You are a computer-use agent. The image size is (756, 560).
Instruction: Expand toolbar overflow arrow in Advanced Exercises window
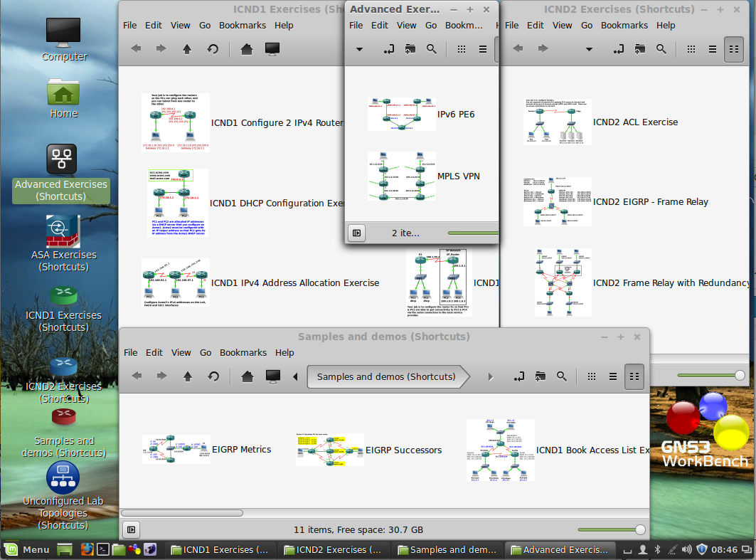(359, 49)
